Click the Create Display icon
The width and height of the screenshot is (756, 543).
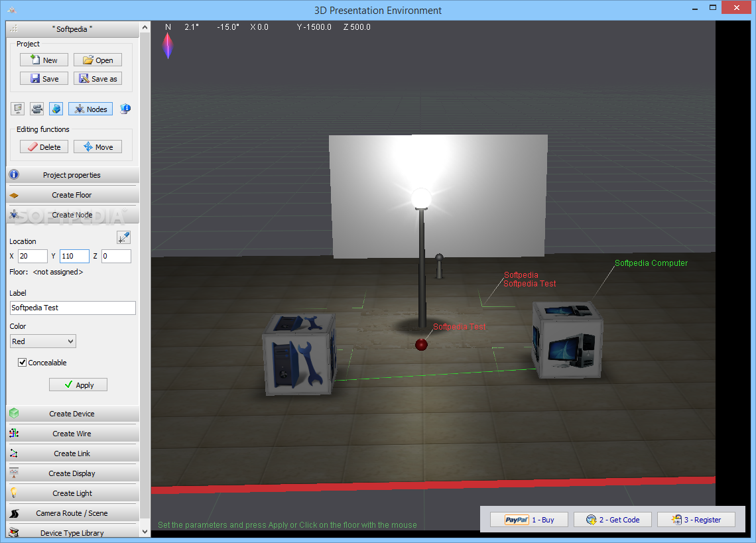(14, 473)
